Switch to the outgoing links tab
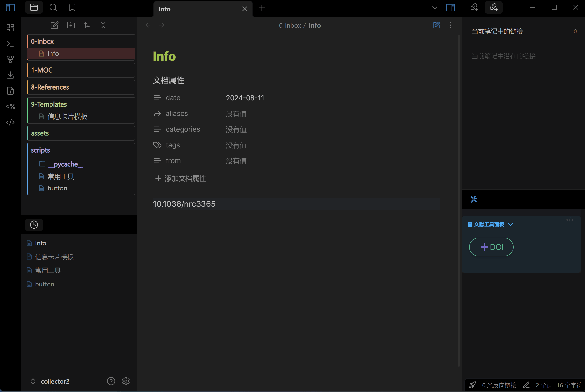 click(x=493, y=7)
